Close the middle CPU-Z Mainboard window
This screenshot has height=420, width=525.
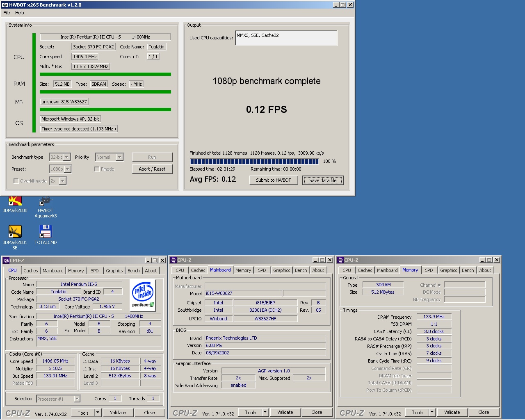(x=330, y=260)
